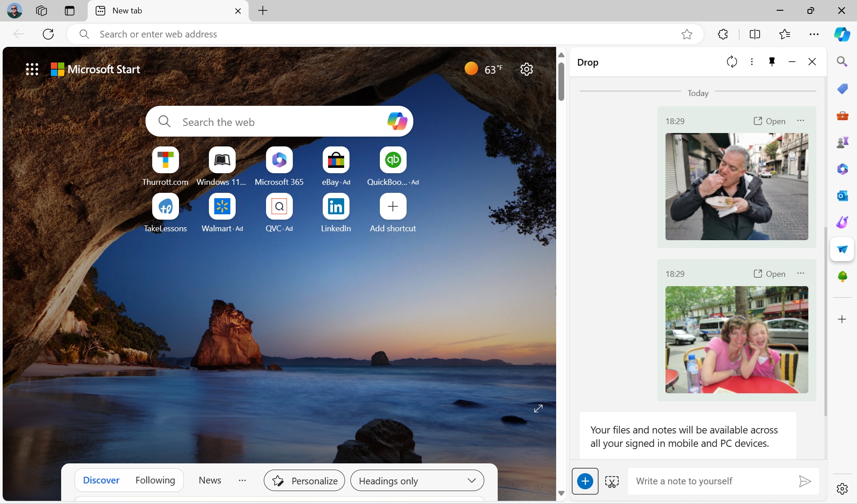Viewport: 857px width, 504px height.
Task: Switch to the Following tab
Action: tap(155, 480)
